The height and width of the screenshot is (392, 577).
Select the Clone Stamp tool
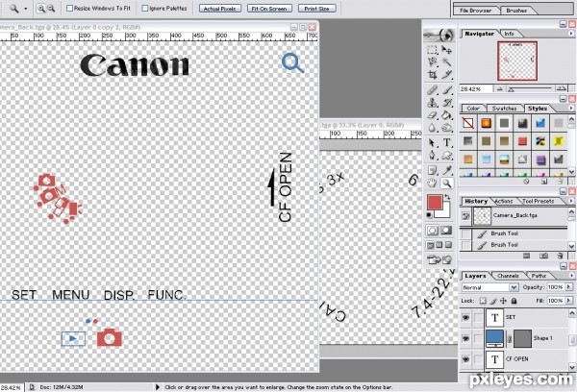pos(433,103)
